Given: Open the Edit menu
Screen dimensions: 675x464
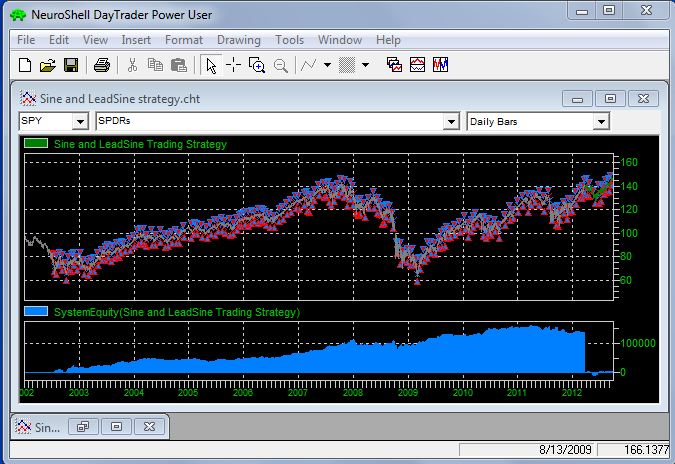Looking at the screenshot, I should [x=59, y=40].
